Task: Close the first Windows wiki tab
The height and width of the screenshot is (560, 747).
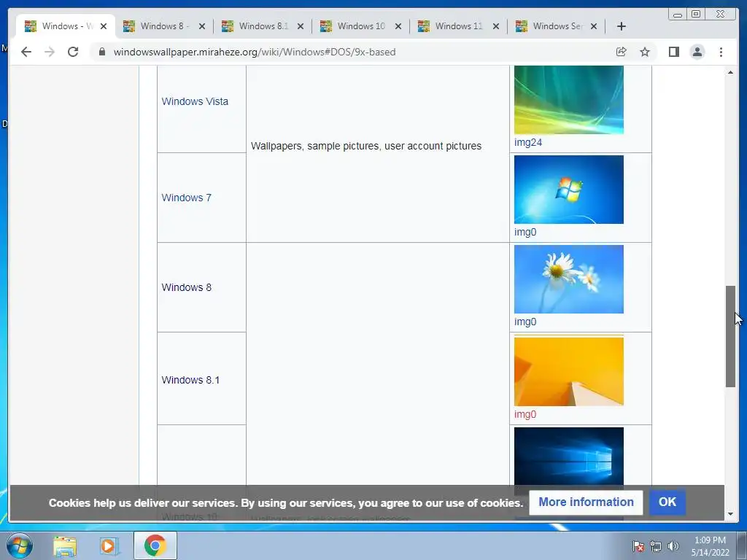Action: click(x=104, y=26)
